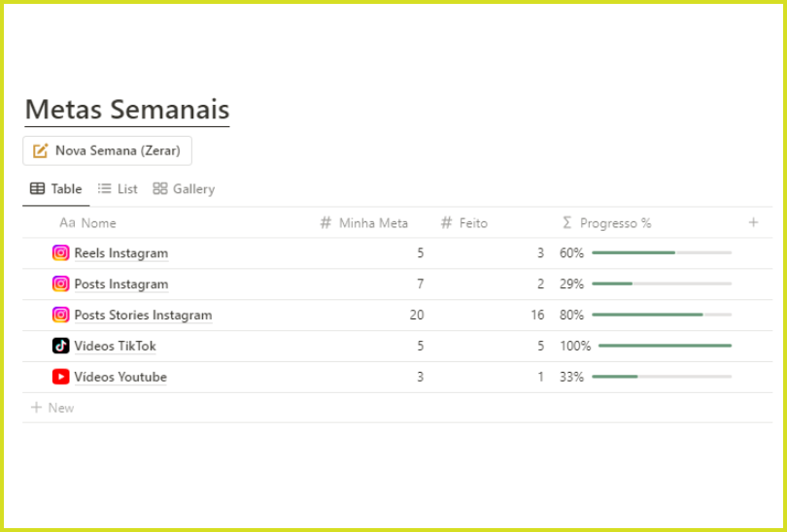Click the Metas Semanais page title
The width and height of the screenshot is (787, 532).
point(127,109)
